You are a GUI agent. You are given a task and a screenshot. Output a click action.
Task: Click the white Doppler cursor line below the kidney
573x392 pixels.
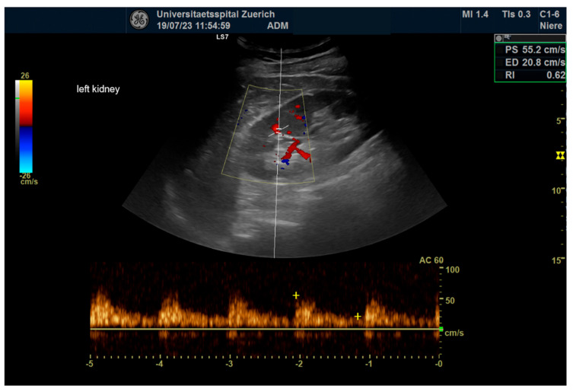(x=275, y=219)
